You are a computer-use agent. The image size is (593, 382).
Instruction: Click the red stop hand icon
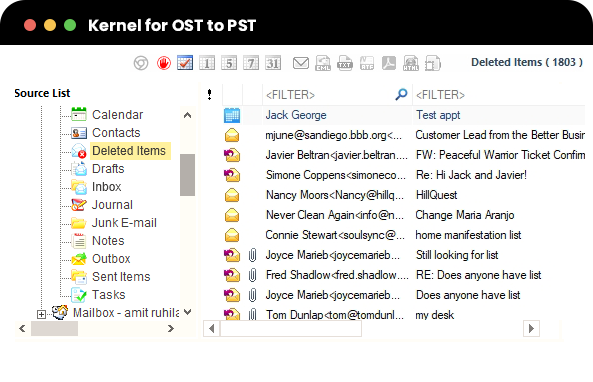click(164, 63)
